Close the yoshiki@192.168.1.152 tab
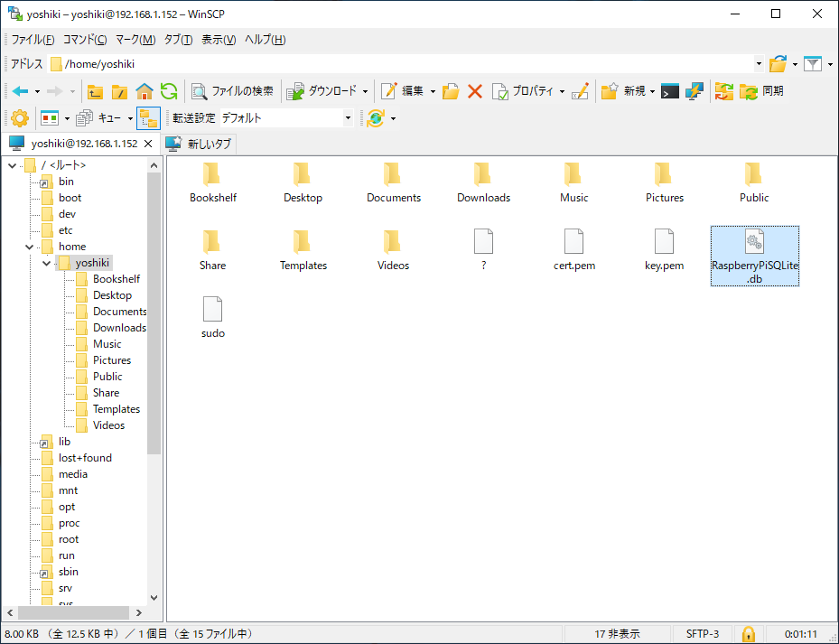 (x=148, y=144)
